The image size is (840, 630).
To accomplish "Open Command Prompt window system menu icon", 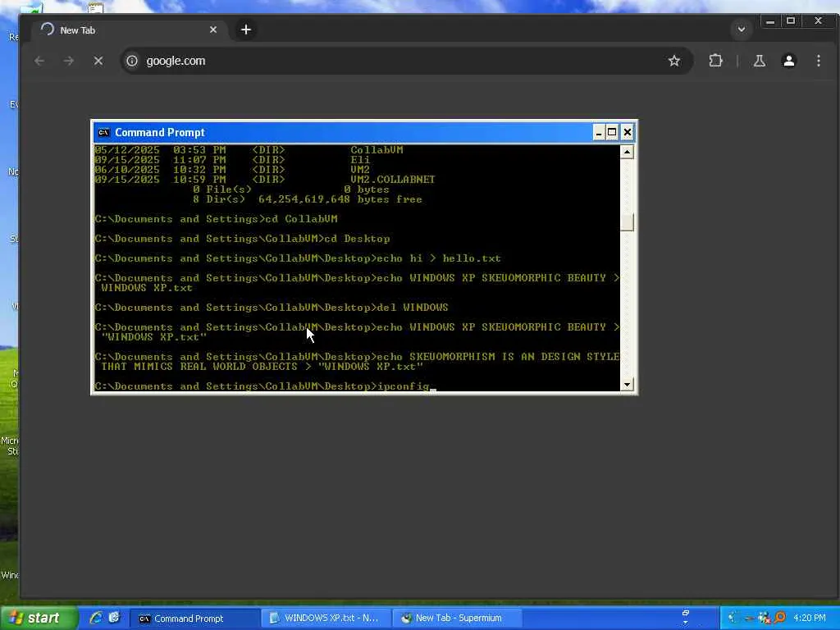I will point(103,132).
